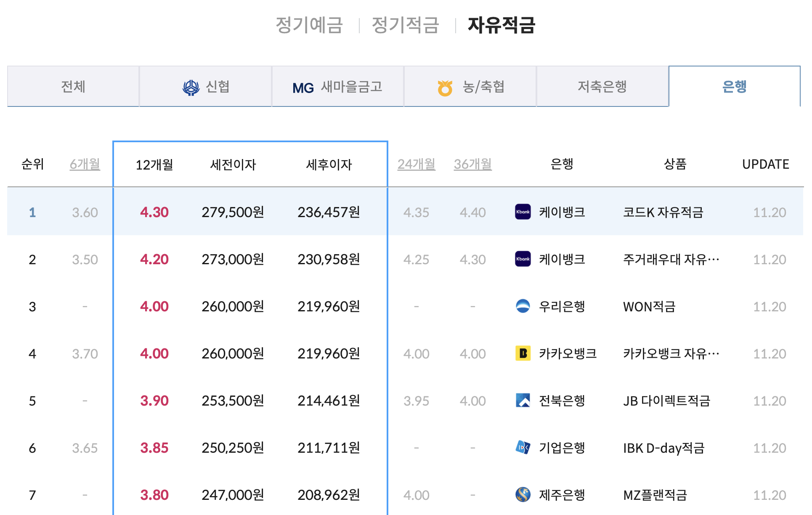Sort by the 36개월 term link
812x515 pixels.
point(472,164)
